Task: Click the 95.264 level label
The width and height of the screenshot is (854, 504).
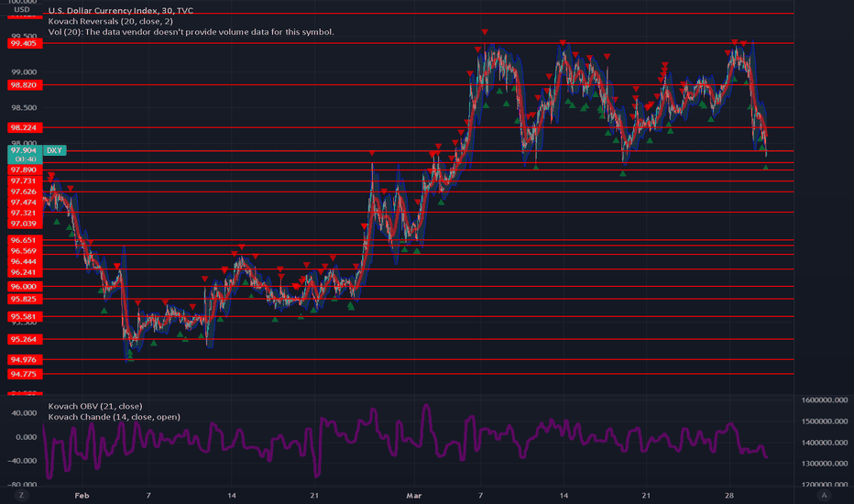Action: [x=25, y=339]
